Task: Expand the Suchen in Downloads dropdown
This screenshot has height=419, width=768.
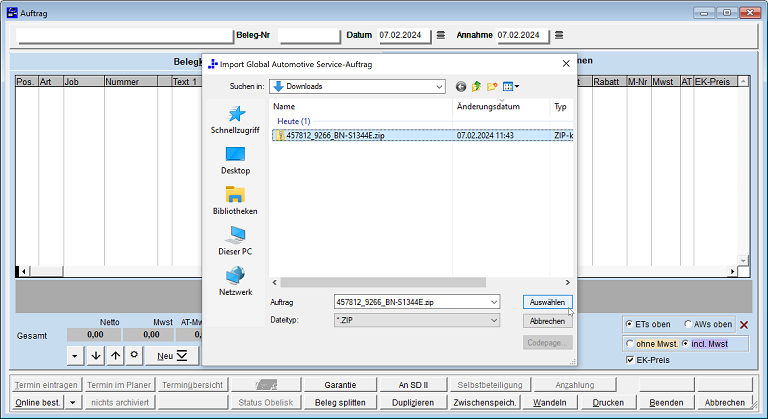Action: pos(439,87)
